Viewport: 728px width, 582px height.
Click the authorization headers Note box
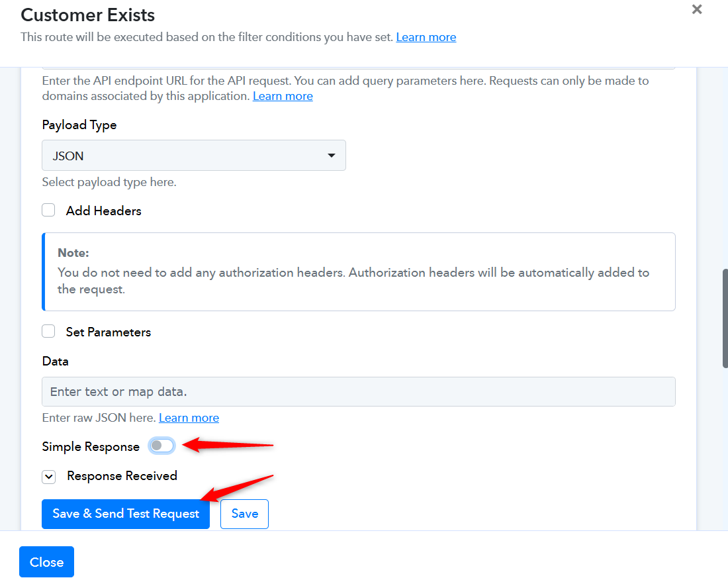tap(359, 271)
